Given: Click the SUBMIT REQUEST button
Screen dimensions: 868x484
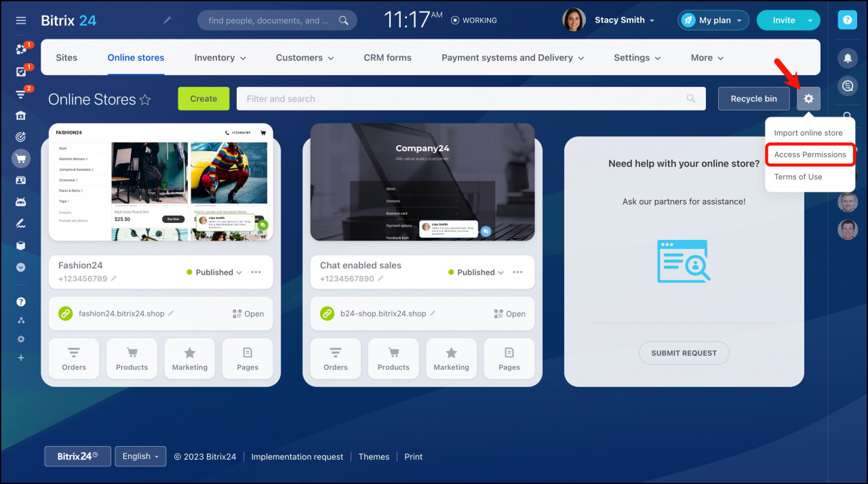Looking at the screenshot, I should coord(684,353).
